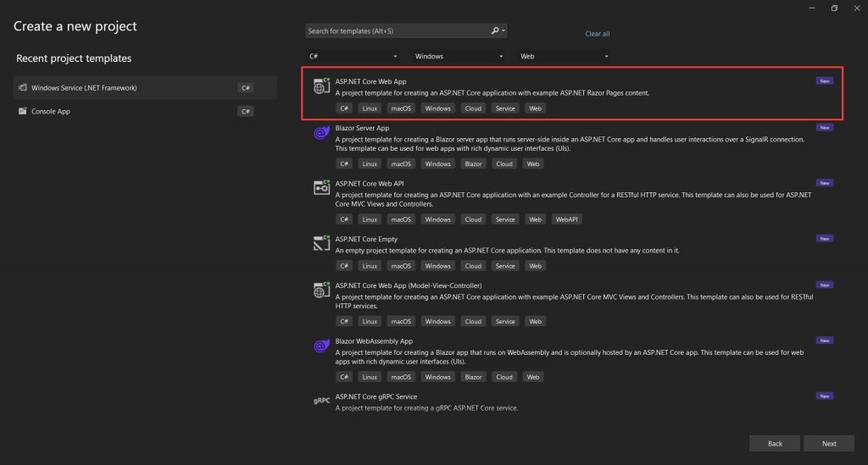Choose the gRPC Service template icon
The width and height of the screenshot is (868, 465).
(321, 401)
